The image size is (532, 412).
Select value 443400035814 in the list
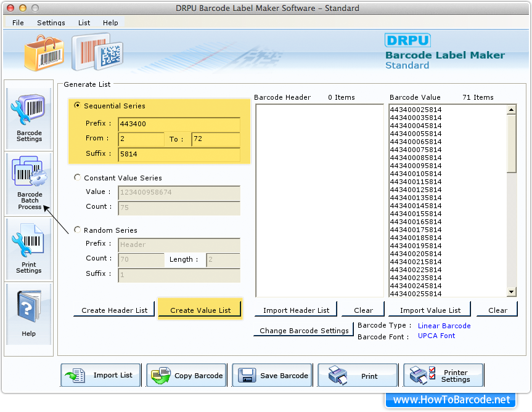coord(415,118)
